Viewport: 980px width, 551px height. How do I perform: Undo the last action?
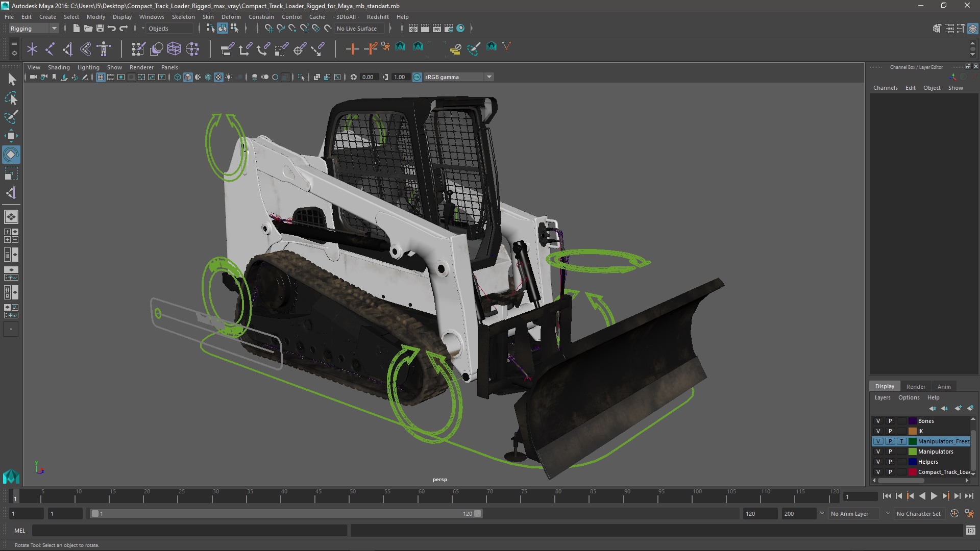[112, 29]
